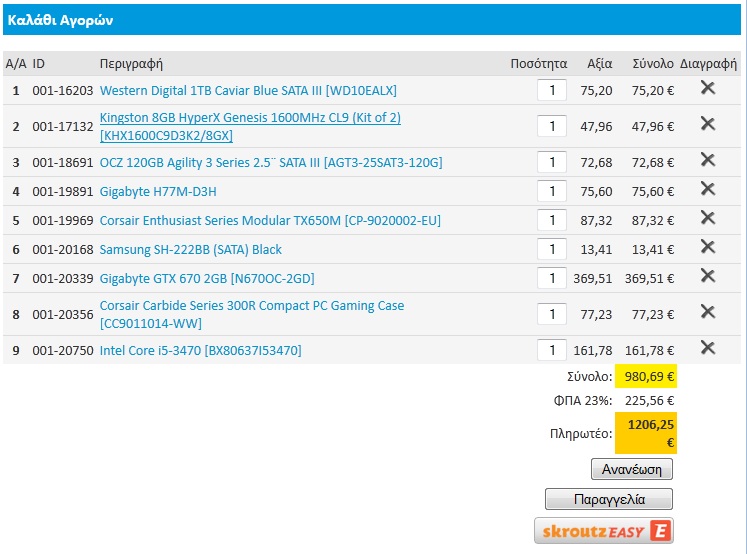Remove Gigabyte H77M-D3H from the cart
747x554 pixels.
(x=708, y=189)
